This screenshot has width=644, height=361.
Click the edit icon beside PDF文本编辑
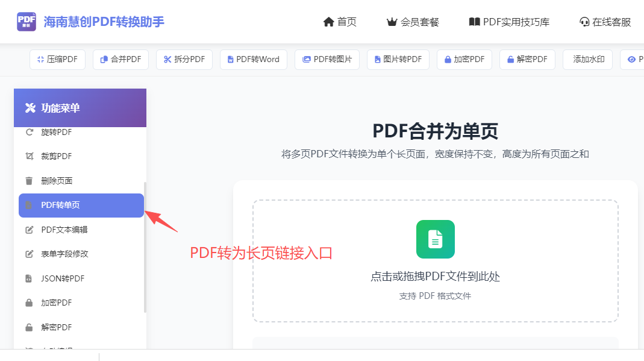[x=29, y=230]
